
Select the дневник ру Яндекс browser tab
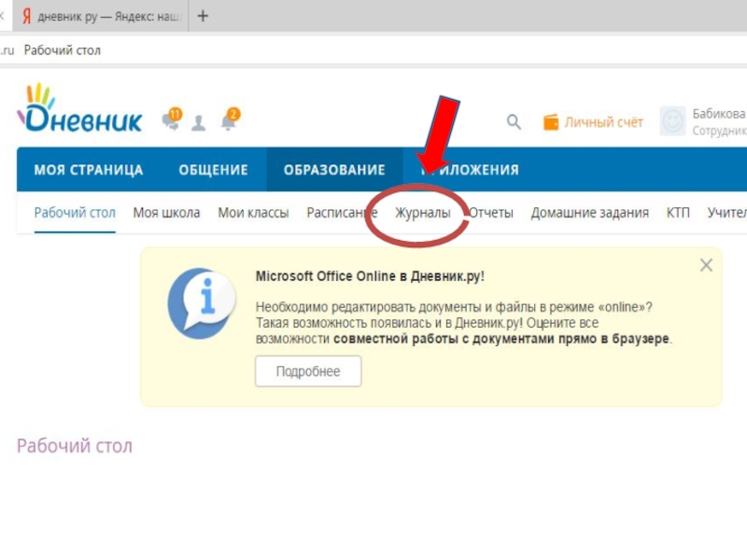pos(100,16)
